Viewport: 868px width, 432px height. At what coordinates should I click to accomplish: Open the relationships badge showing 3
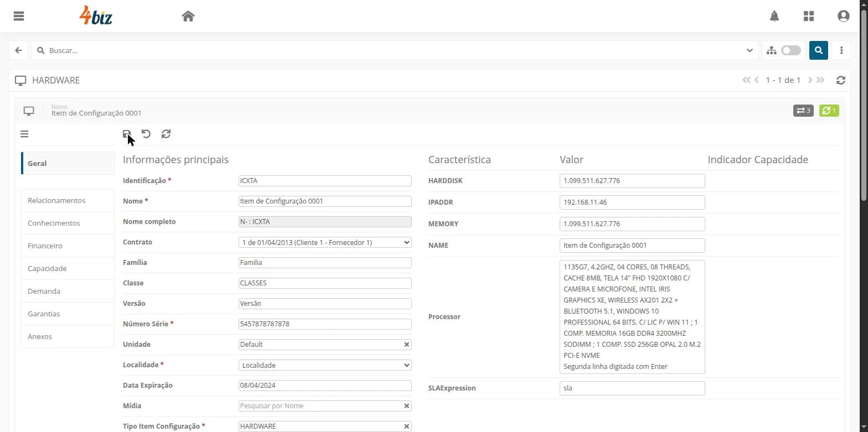[803, 111]
